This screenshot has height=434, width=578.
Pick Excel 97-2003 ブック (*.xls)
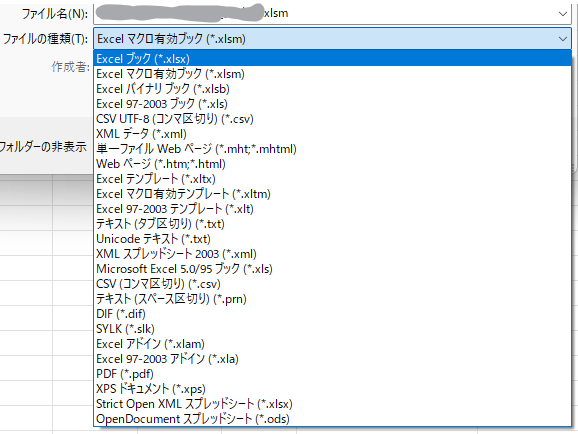(x=332, y=104)
